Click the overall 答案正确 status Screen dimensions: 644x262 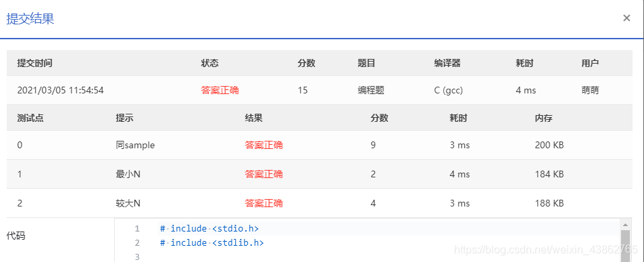220,91
